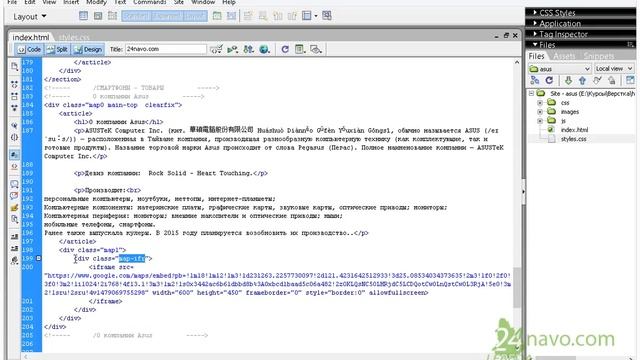The height and width of the screenshot is (360, 640).
Task: Click Layout Table icon
Action: [x=217, y=16]
